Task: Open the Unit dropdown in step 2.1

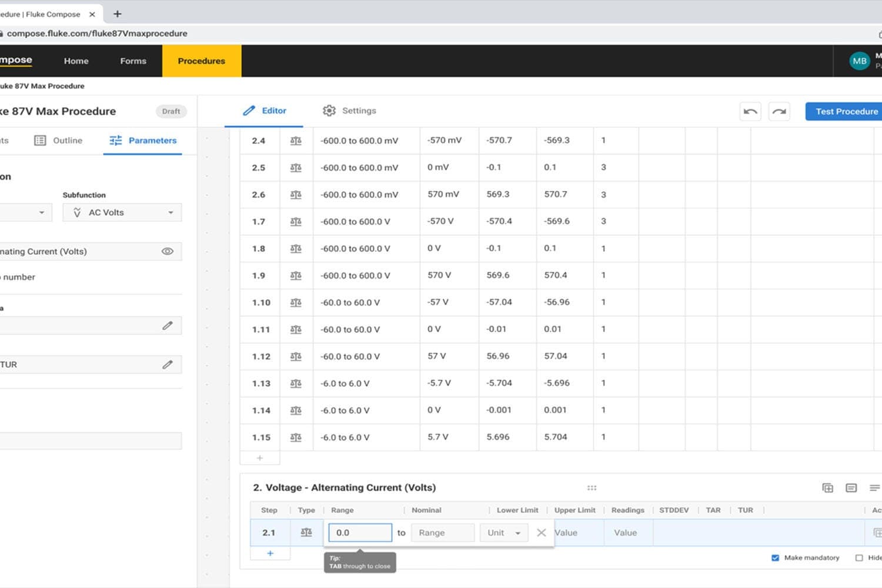Action: point(503,533)
